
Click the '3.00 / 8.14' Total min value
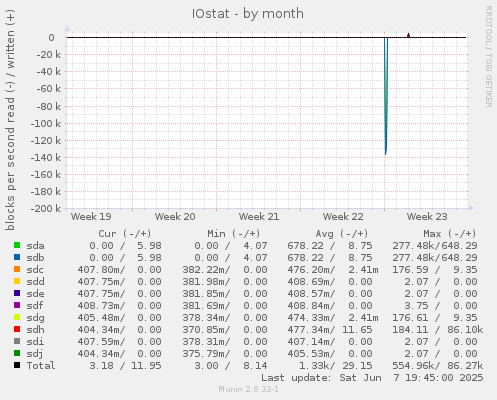point(231,366)
